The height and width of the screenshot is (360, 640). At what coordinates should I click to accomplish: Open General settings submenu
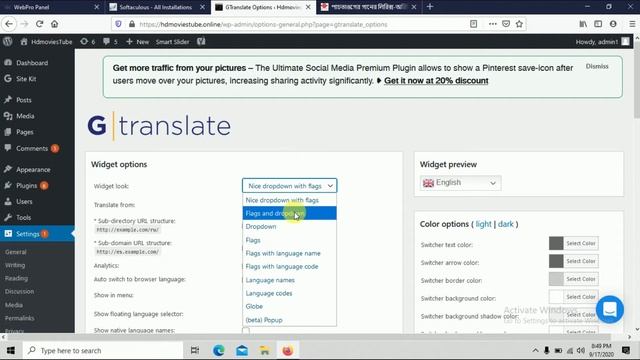pos(16,252)
